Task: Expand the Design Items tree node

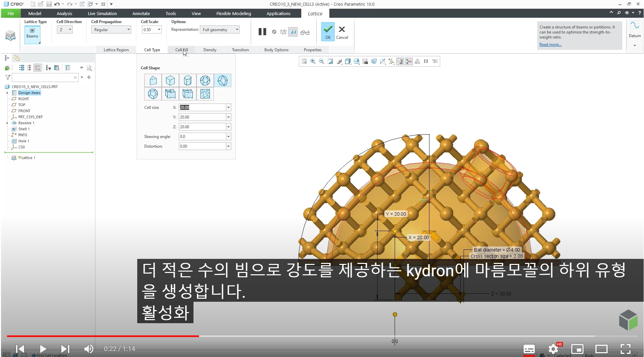Action: [x=7, y=93]
